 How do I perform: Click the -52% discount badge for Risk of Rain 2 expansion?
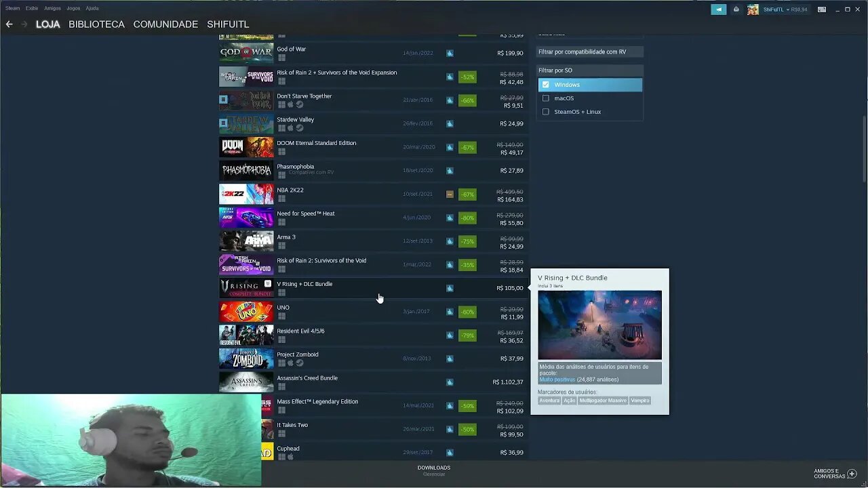pos(467,77)
